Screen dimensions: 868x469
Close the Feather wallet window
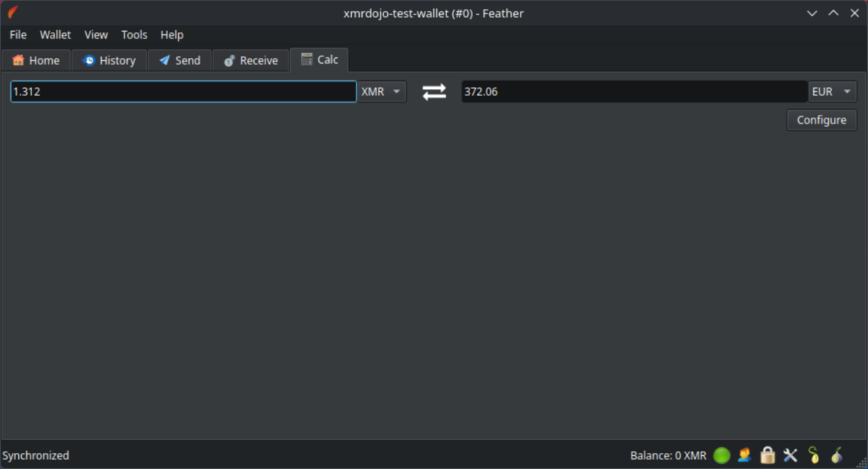click(x=855, y=13)
